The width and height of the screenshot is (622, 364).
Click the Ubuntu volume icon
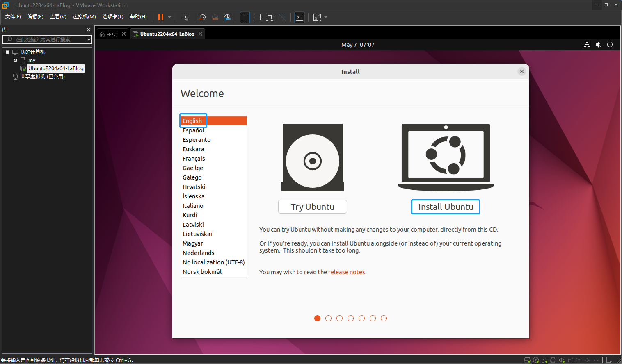coord(599,45)
